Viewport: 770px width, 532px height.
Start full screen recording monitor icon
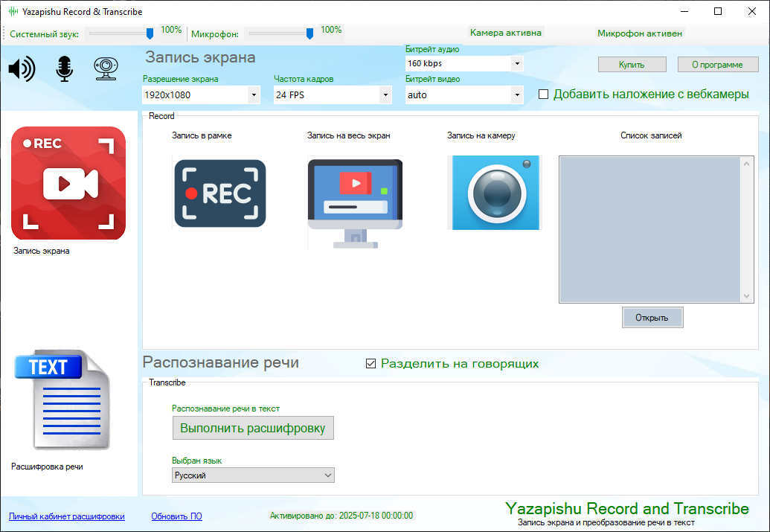click(x=355, y=203)
